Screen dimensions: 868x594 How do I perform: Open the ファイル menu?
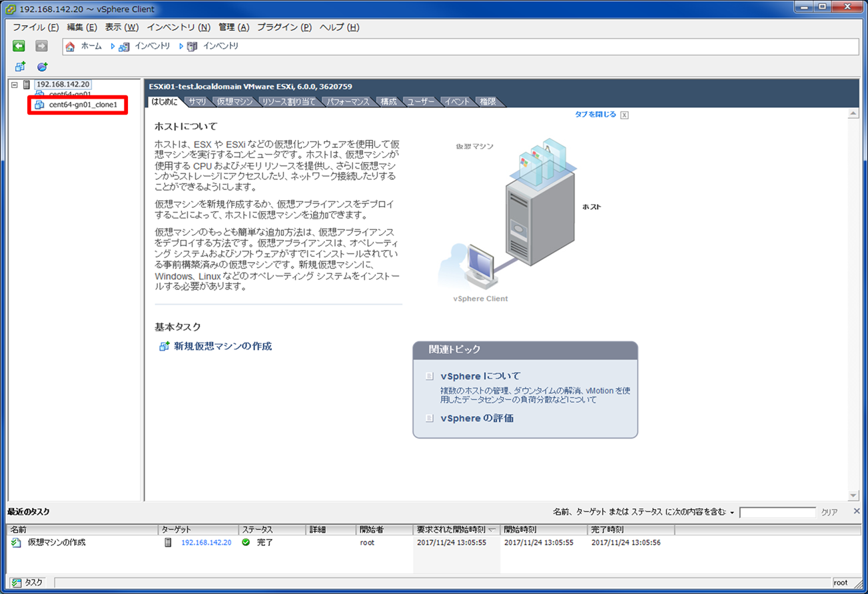click(x=36, y=27)
